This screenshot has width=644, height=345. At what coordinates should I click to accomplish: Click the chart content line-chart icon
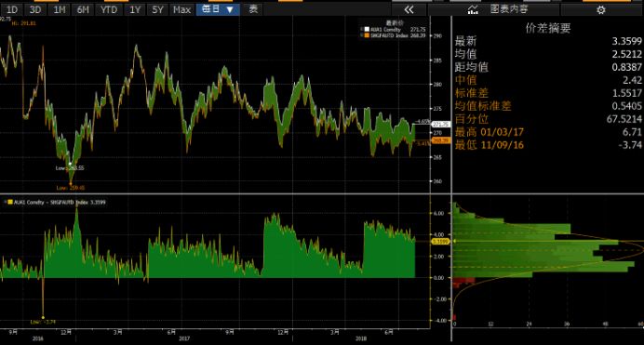click(473, 10)
